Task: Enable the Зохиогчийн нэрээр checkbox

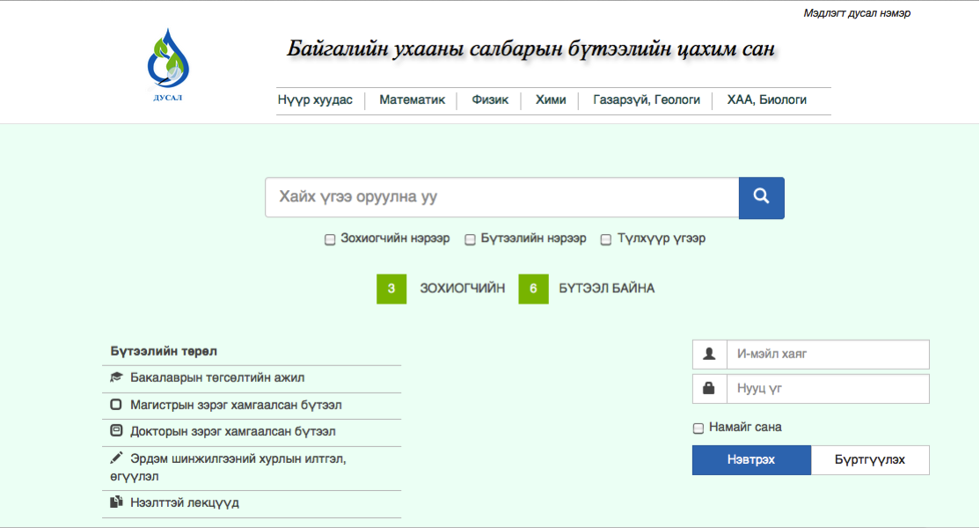Action: tap(330, 239)
